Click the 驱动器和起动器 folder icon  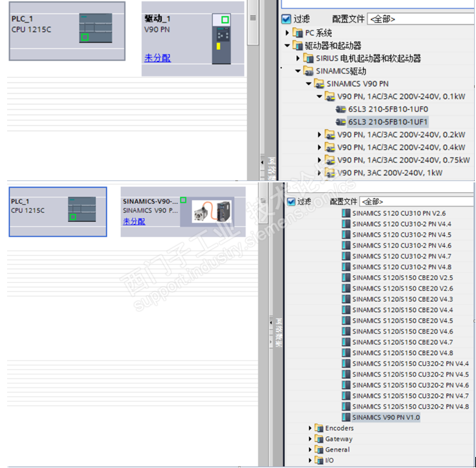(x=297, y=45)
